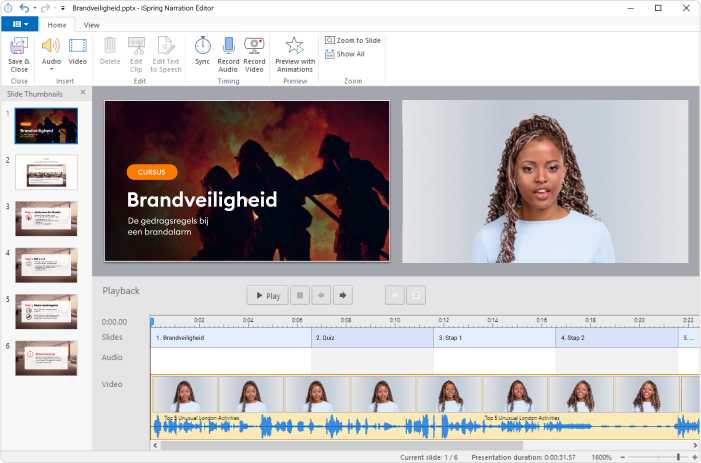Click Undo arrow in title bar
Viewport: 701px width, 463px height.
coord(24,8)
